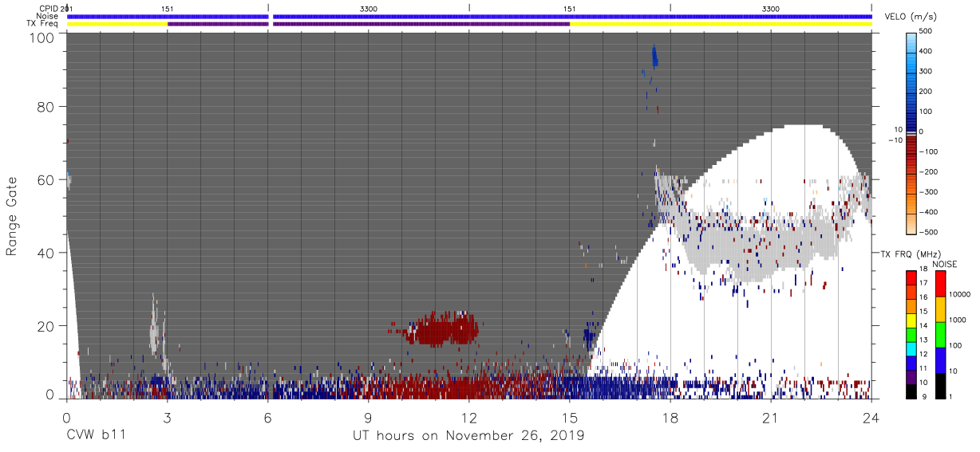980x452 pixels.
Task: Click the UT hours on November 26, 2019 title
Action: click(468, 436)
